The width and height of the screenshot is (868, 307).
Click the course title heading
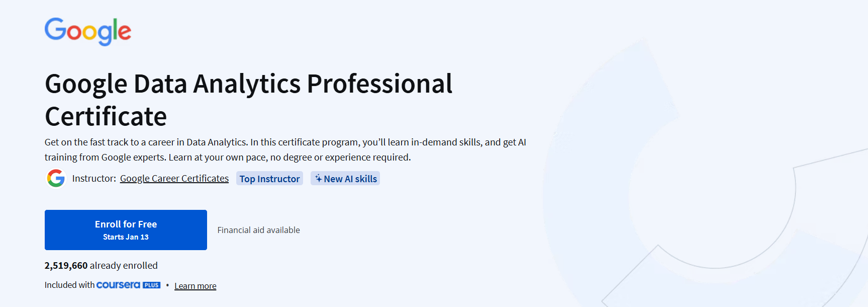[249, 100]
